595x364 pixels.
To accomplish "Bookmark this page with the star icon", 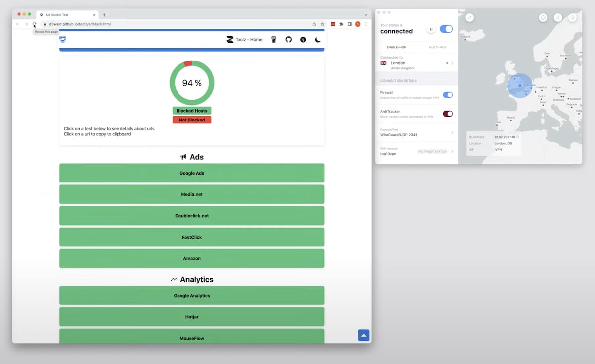I will pos(322,24).
